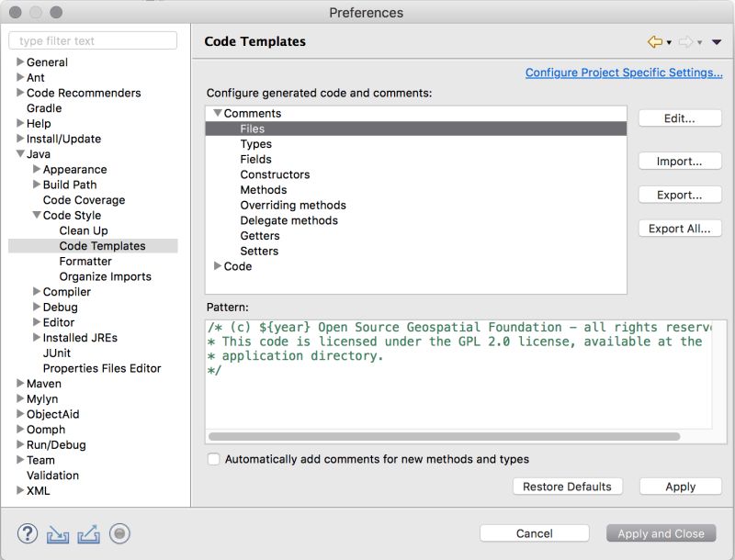The height and width of the screenshot is (560, 735).
Task: Enable automatically add comments for new methods
Action: click(x=212, y=460)
